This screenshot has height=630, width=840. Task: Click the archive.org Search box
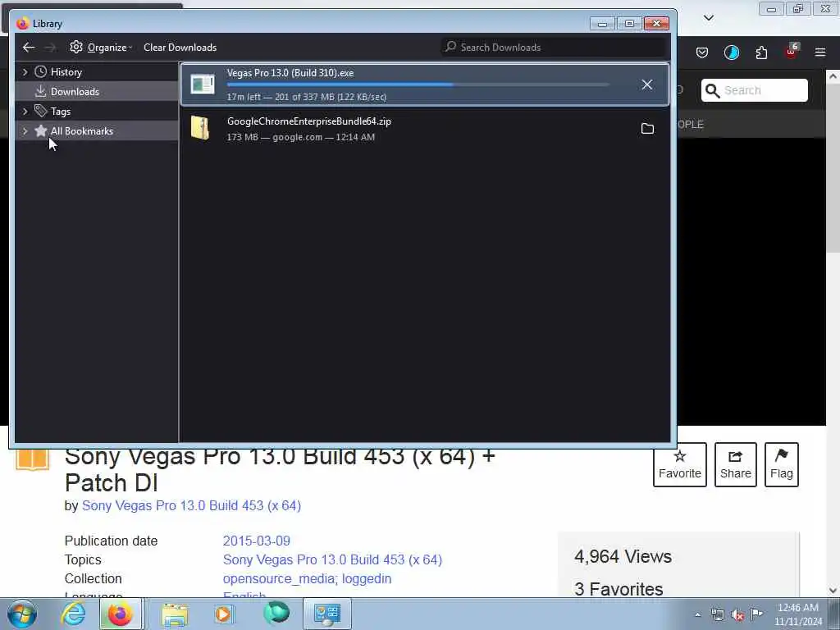(755, 90)
